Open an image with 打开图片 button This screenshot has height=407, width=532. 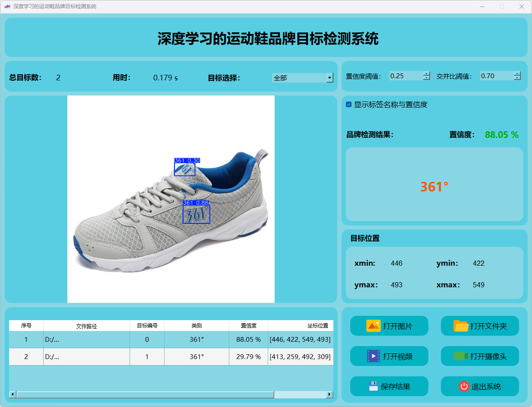(389, 326)
